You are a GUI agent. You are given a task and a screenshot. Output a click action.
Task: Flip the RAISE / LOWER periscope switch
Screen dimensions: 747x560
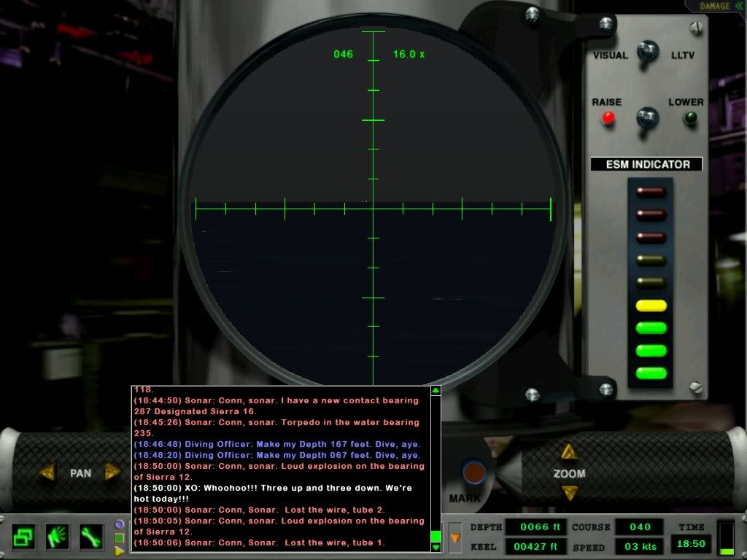pos(648,120)
